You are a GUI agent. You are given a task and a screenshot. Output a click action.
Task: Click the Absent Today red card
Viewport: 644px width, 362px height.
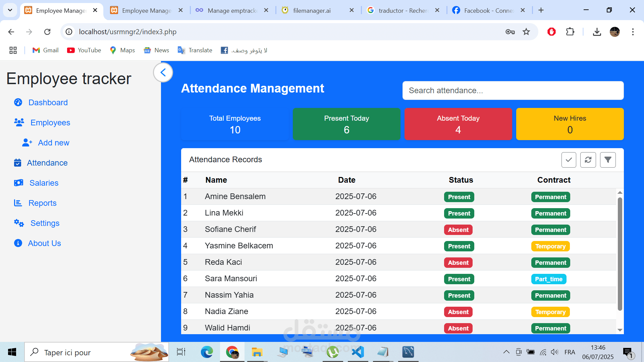(x=458, y=124)
